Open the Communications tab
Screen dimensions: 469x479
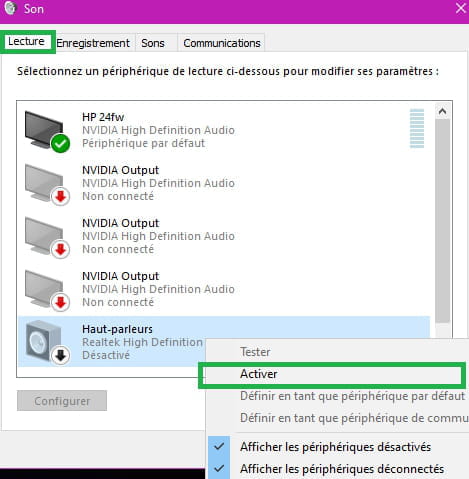pos(222,43)
